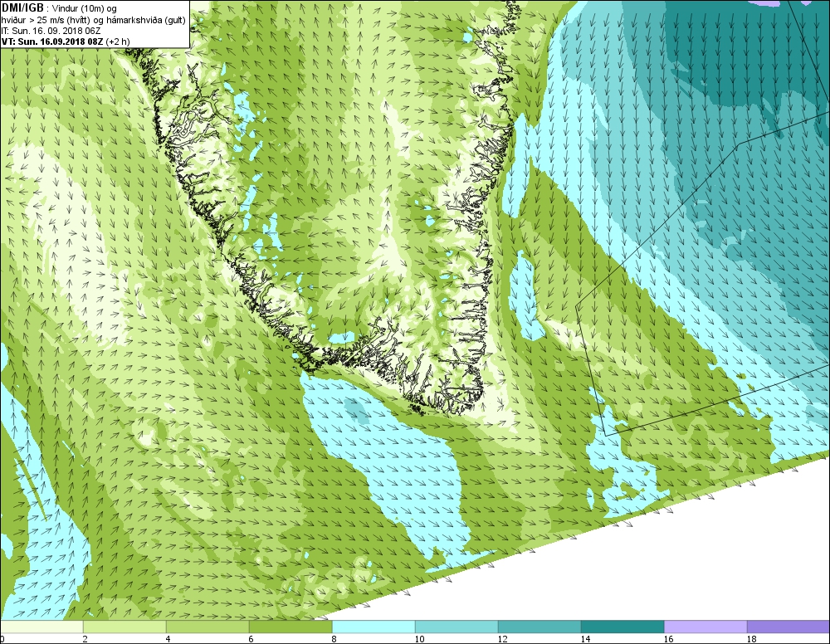Click the 10–12 m/s turquoise legend swatch

click(x=456, y=627)
